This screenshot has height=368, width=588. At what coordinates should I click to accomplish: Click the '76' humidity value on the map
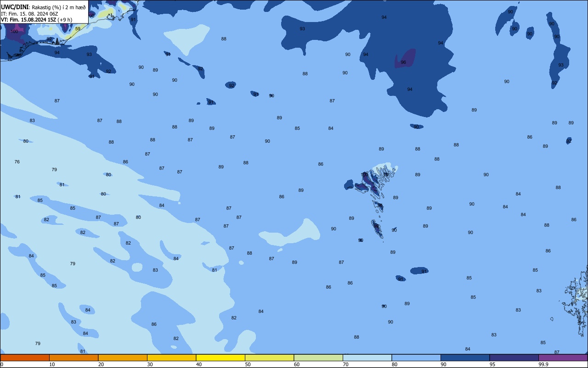pos(17,162)
